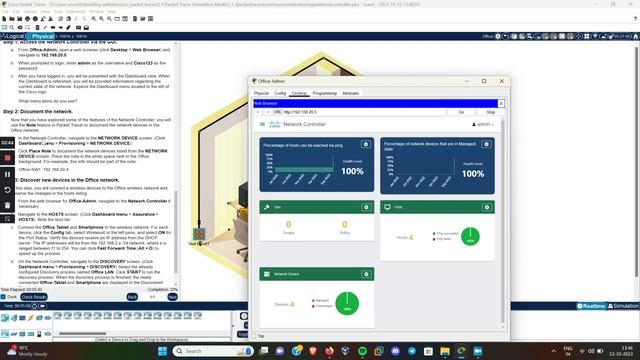The image size is (640, 360).
Task: Click the restart arrow on side recorder panel
Action: (7, 190)
